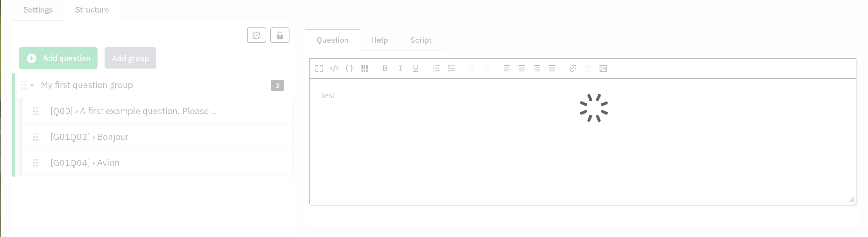
Task: Click the Add group button
Action: [x=130, y=58]
